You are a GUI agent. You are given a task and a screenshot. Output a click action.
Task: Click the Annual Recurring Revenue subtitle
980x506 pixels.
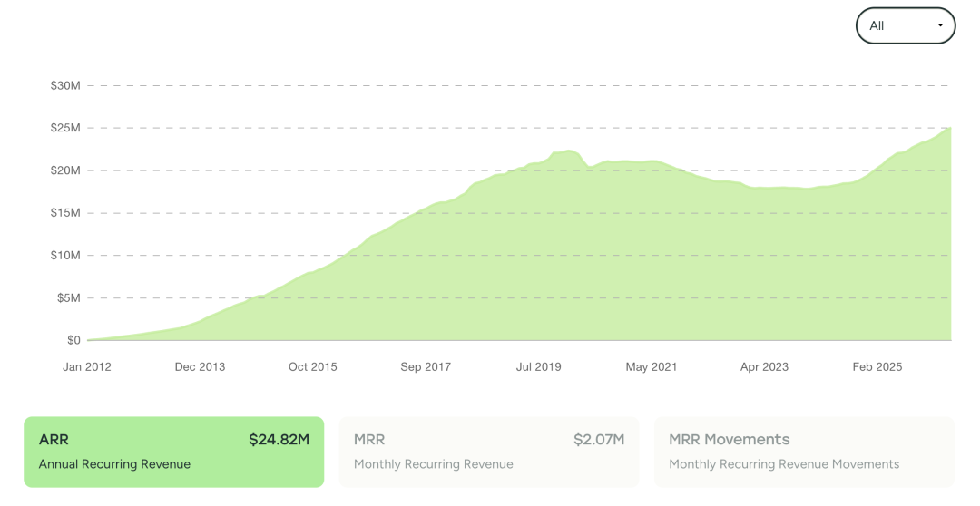point(114,464)
